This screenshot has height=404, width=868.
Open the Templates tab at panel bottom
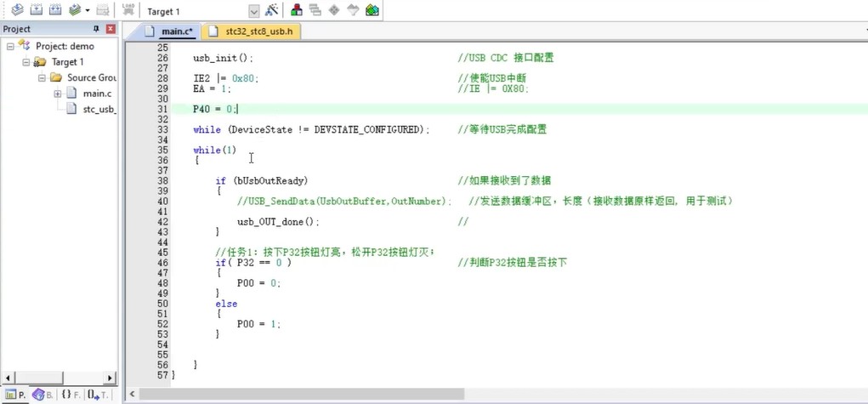tap(98, 395)
